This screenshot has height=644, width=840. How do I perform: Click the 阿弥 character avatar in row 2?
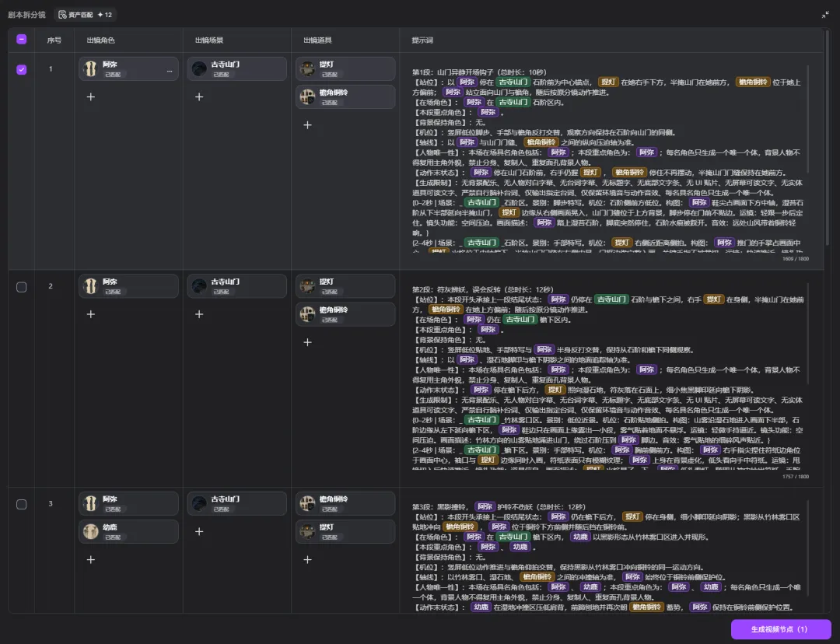[90, 286]
